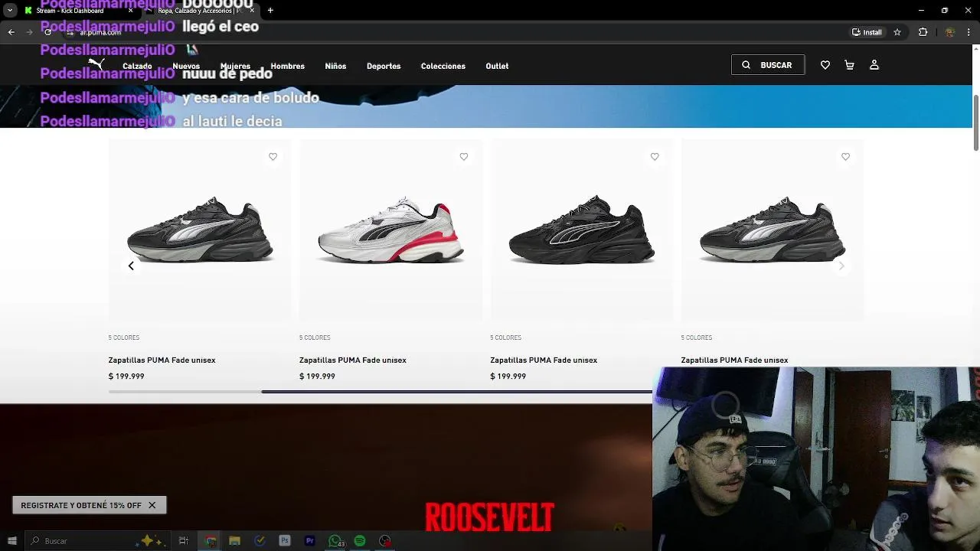Open Nuevos menu
The height and width of the screenshot is (551, 980).
[x=186, y=66]
